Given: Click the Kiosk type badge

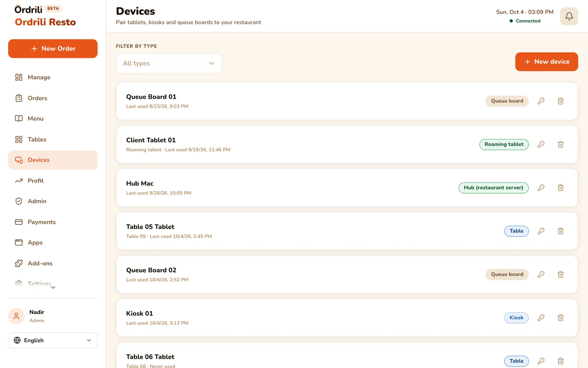Looking at the screenshot, I should [516, 318].
